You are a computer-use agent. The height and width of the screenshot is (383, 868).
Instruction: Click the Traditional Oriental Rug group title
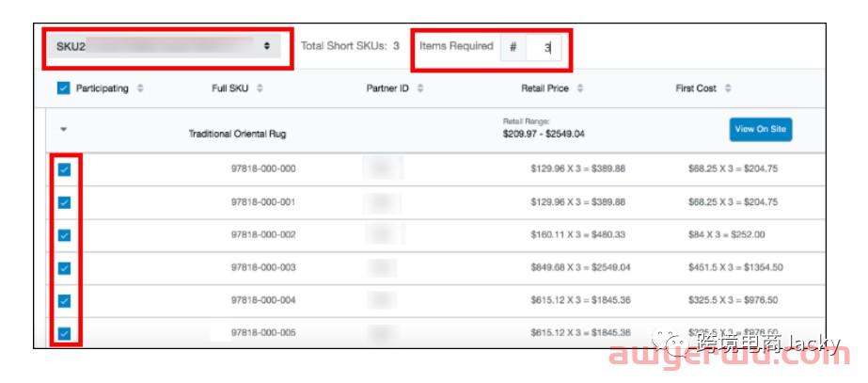point(237,135)
